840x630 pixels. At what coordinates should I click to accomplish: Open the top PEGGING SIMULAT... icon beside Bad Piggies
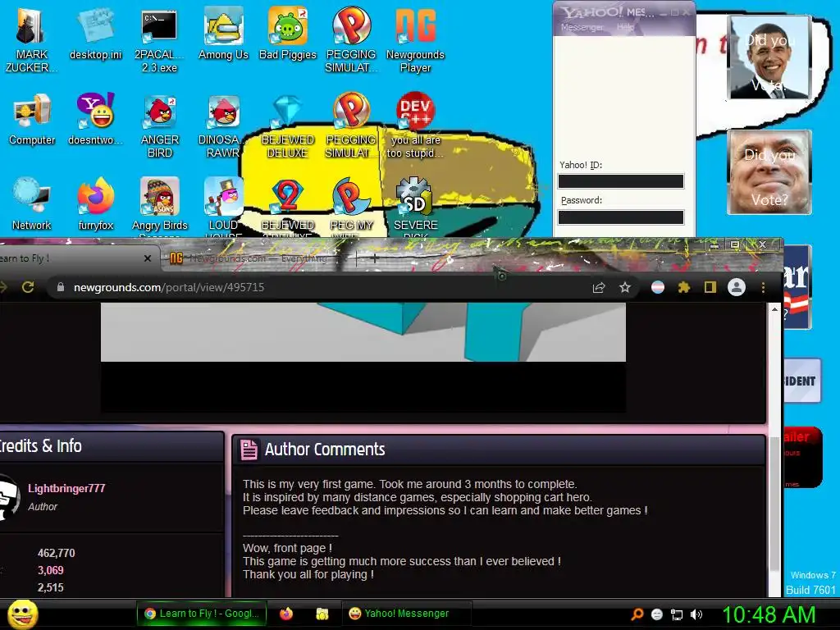pyautogui.click(x=351, y=40)
